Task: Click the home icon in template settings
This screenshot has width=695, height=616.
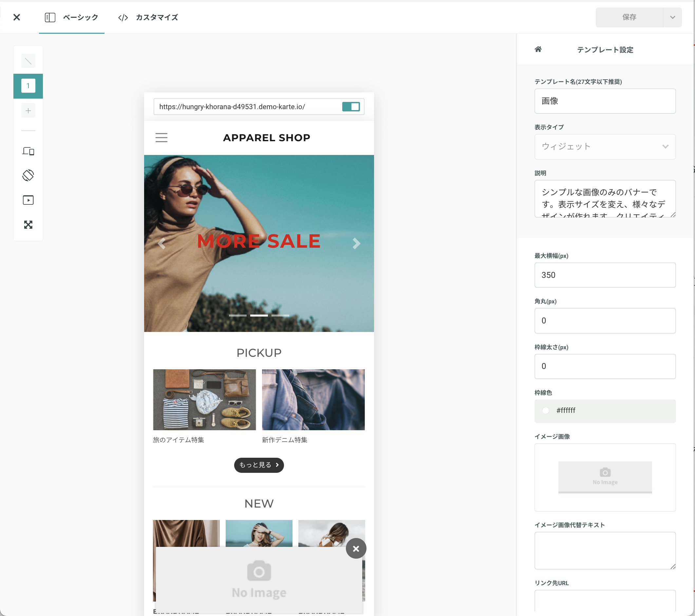Action: click(538, 49)
